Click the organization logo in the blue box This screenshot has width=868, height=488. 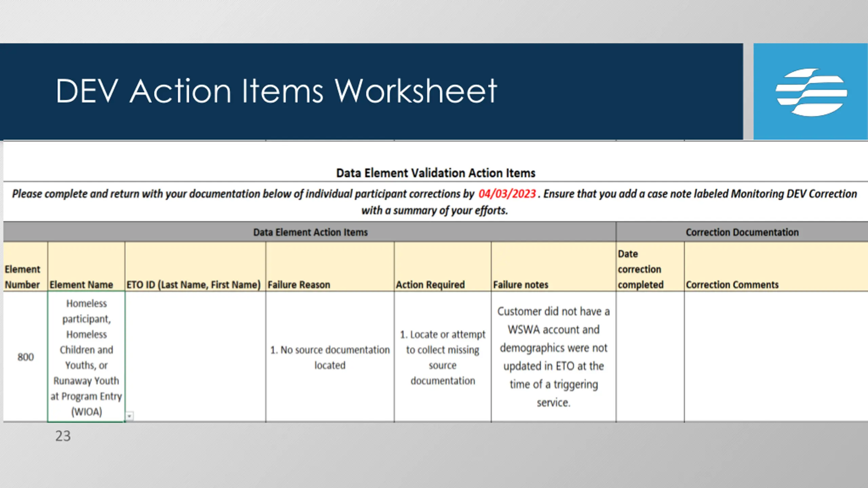click(x=811, y=92)
